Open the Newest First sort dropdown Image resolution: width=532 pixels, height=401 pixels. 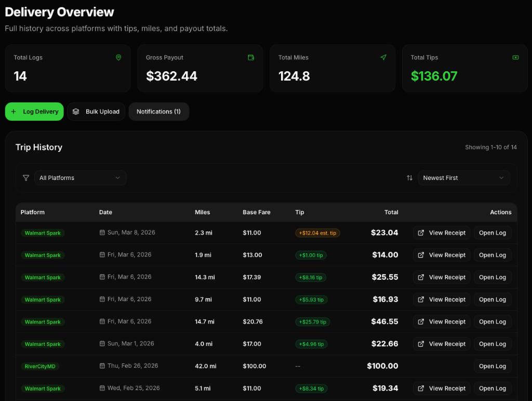coord(463,177)
